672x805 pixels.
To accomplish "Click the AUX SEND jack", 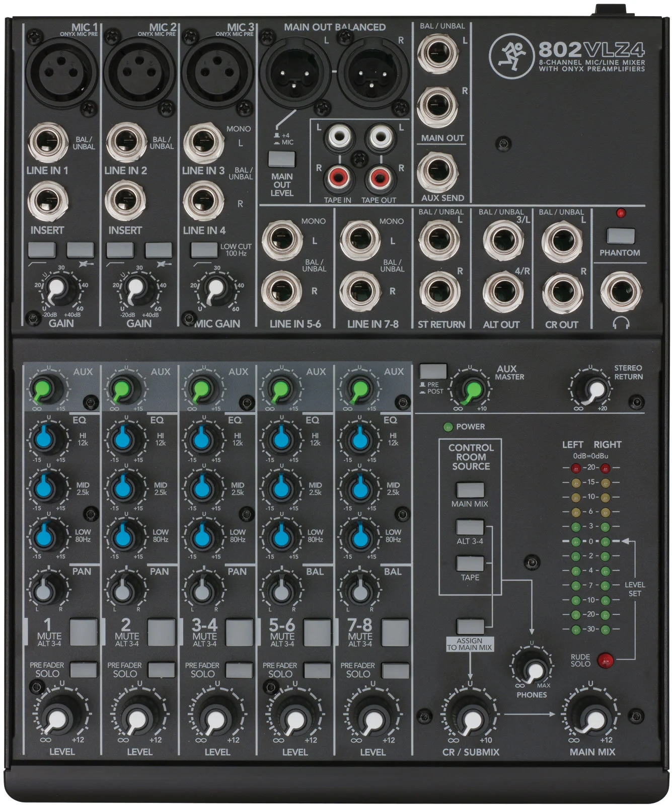I will [438, 172].
